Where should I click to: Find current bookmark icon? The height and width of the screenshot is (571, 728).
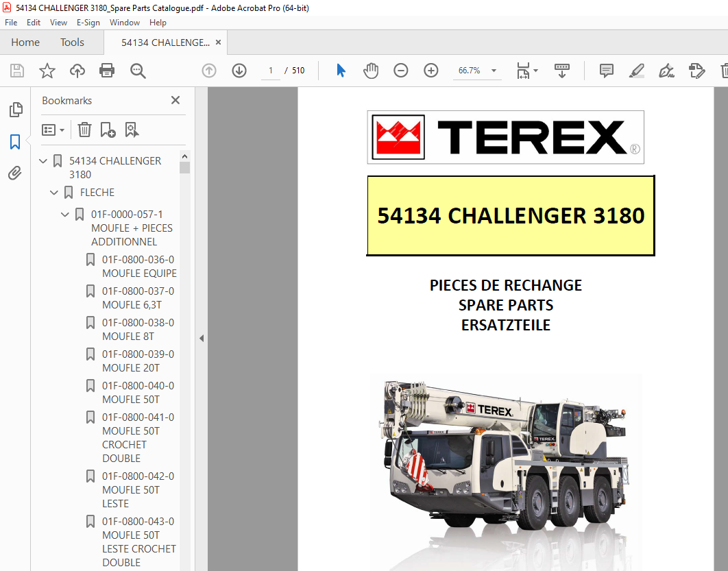tap(132, 130)
